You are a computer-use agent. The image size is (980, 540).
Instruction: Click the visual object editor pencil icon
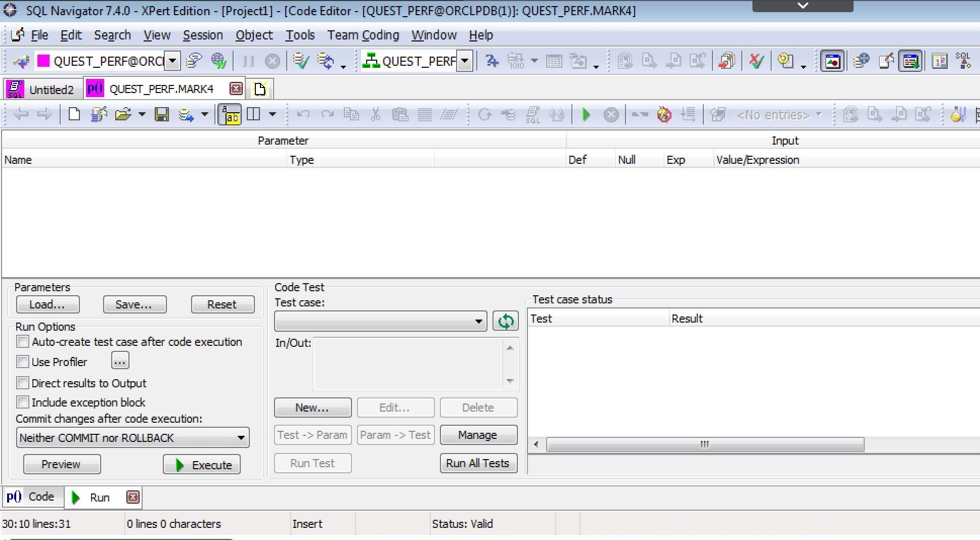pos(886,61)
